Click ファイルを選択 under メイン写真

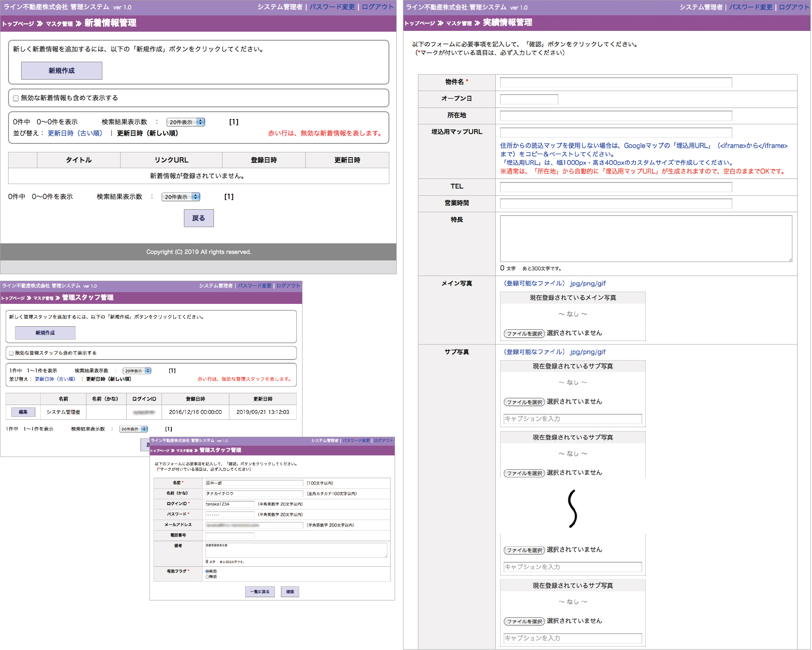click(x=524, y=334)
